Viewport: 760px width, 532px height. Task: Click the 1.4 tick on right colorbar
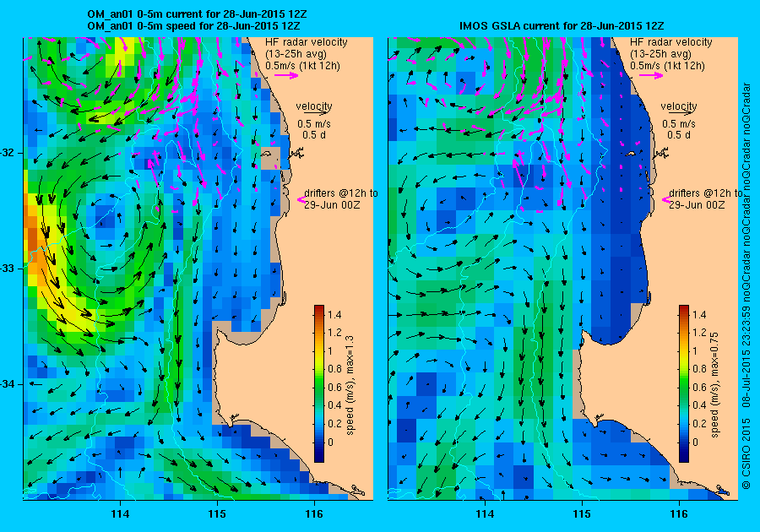(x=699, y=315)
